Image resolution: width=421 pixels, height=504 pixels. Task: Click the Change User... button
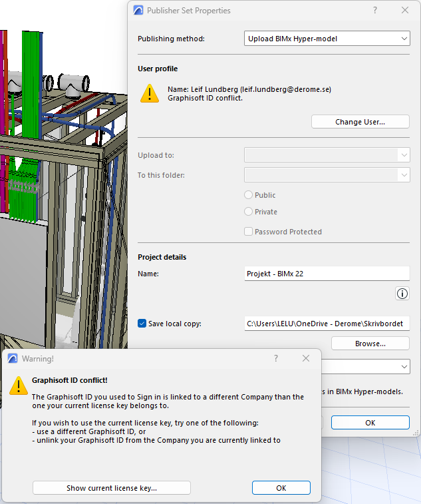point(360,122)
